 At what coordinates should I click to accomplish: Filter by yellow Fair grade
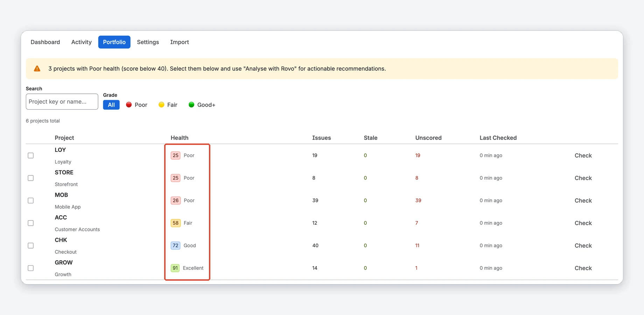point(168,105)
